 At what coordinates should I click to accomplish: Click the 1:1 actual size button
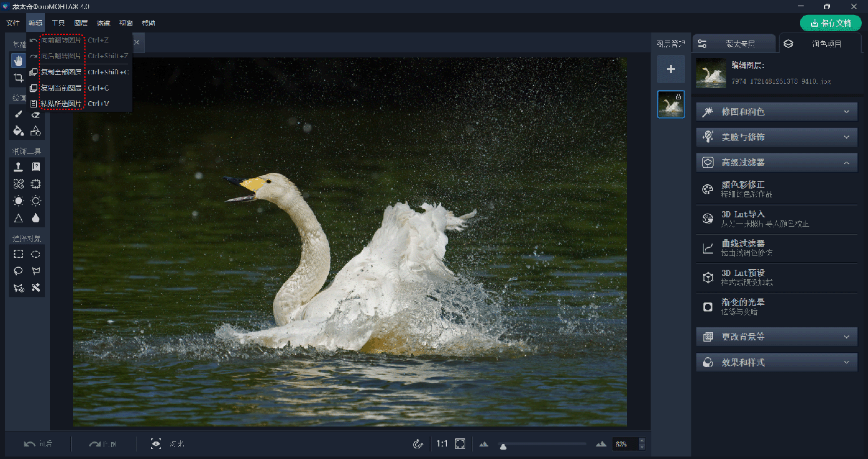(442, 444)
